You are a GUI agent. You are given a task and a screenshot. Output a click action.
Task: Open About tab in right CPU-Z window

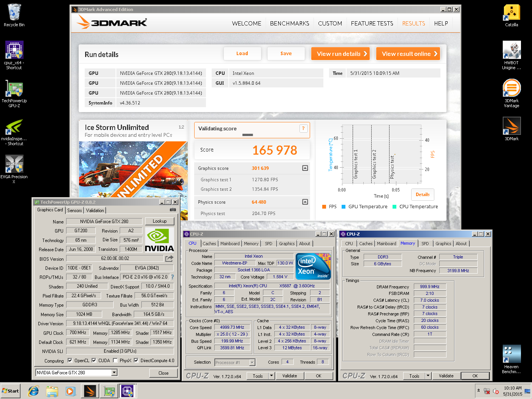461,244
